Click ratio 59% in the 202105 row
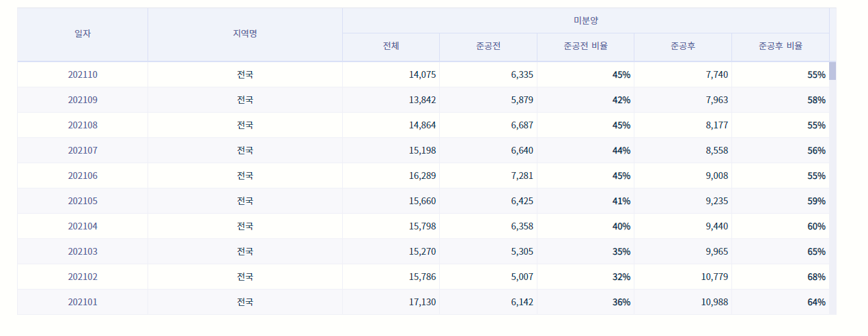The width and height of the screenshot is (868, 336). [x=817, y=201]
